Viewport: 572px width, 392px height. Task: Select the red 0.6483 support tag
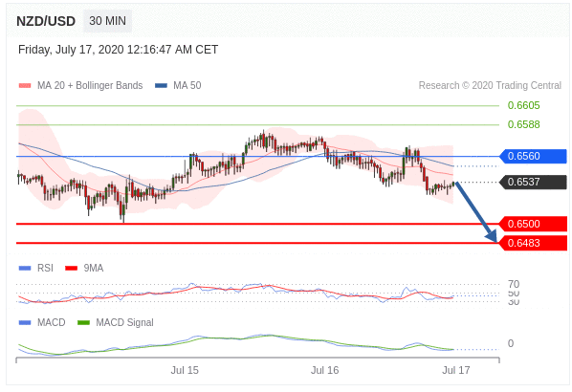533,243
